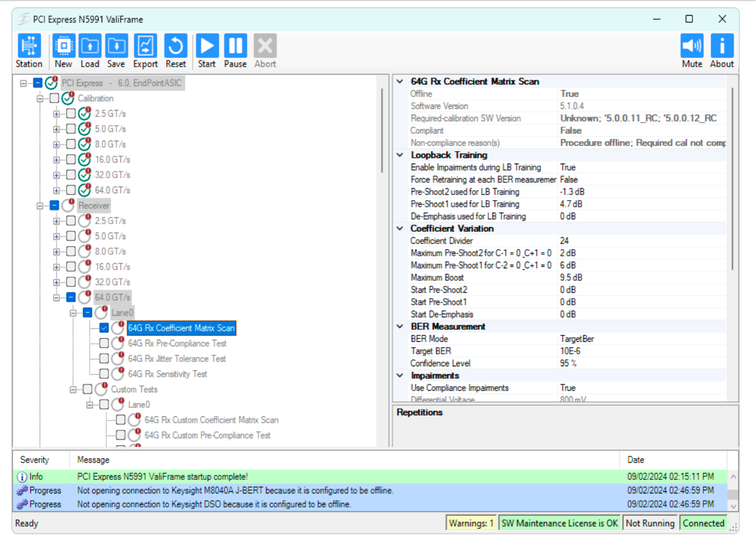Click the Reset toolbar icon

coord(176,46)
